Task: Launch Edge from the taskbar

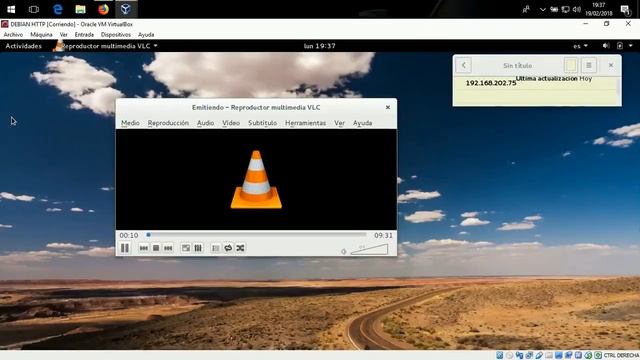Action: coord(58,9)
